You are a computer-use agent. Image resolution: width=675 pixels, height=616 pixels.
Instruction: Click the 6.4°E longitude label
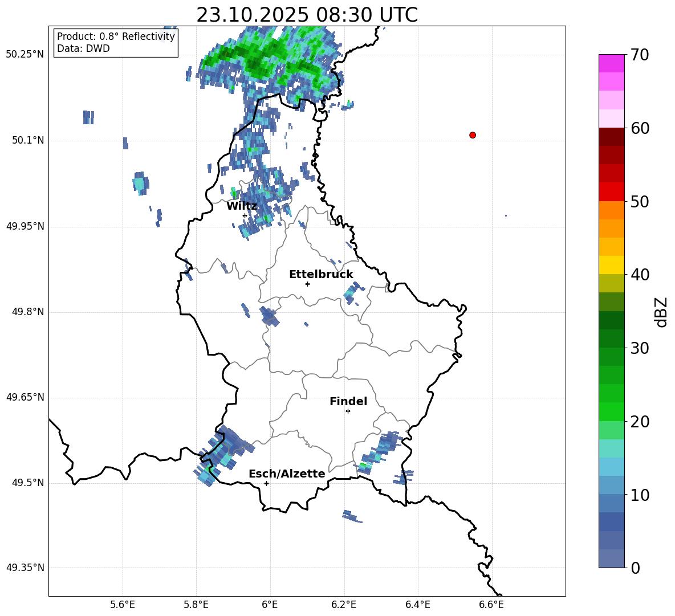(x=418, y=605)
